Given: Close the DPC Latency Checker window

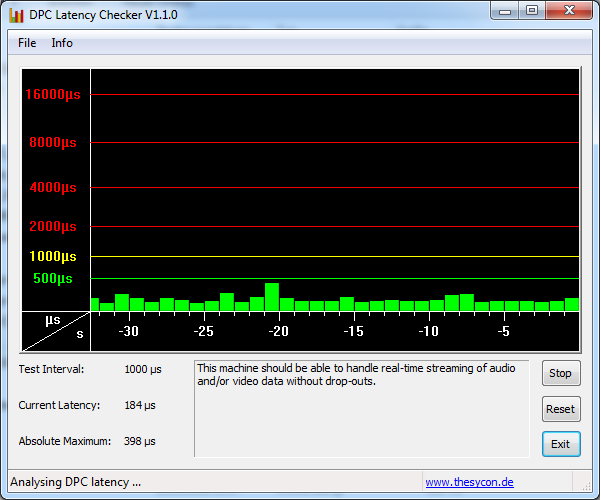Looking at the screenshot, I should pos(569,11).
